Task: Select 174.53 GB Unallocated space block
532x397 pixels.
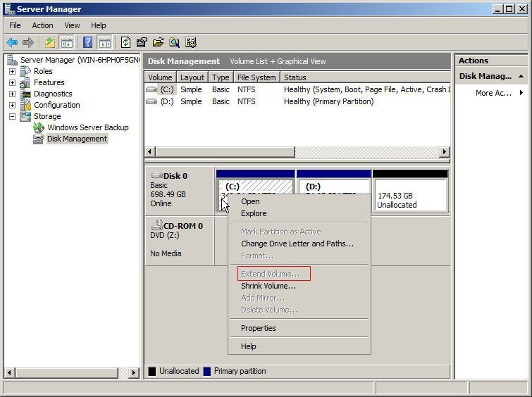Action: pyautogui.click(x=410, y=191)
